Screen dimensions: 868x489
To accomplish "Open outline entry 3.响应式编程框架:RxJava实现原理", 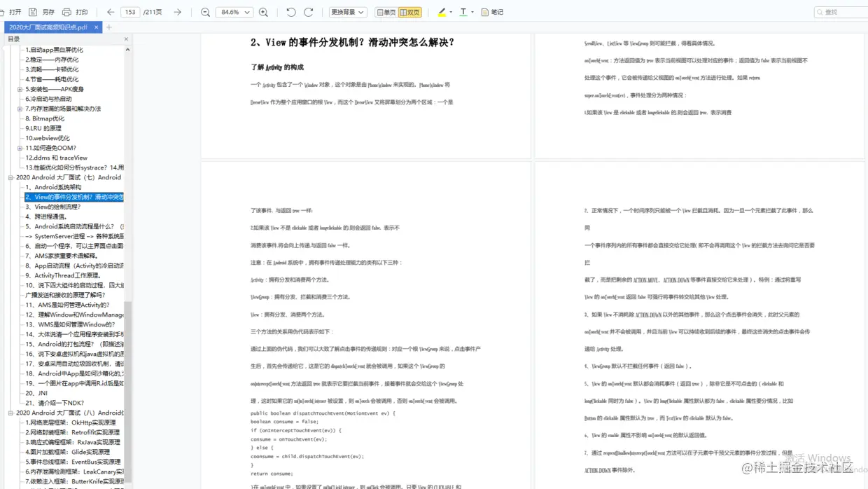I will coord(73,442).
